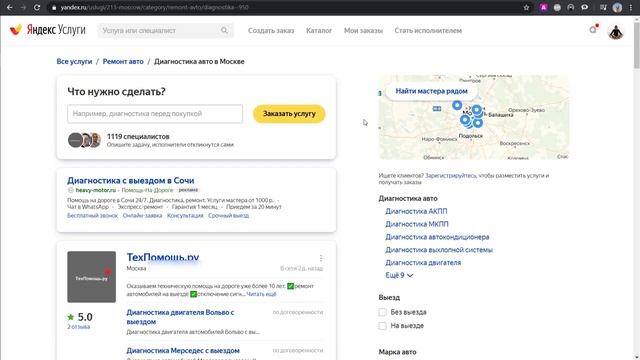The height and width of the screenshot is (360, 640).
Task: Open user account avatar on Yandex
Action: (616, 32)
